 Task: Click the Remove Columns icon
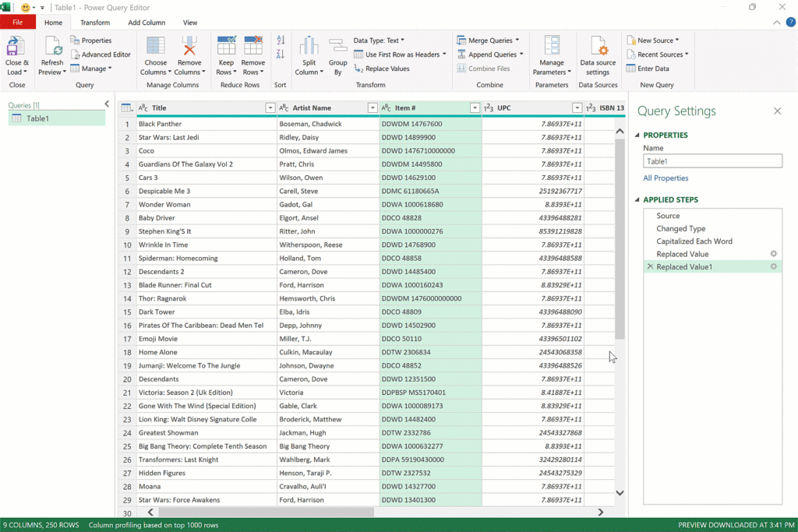coord(189,46)
